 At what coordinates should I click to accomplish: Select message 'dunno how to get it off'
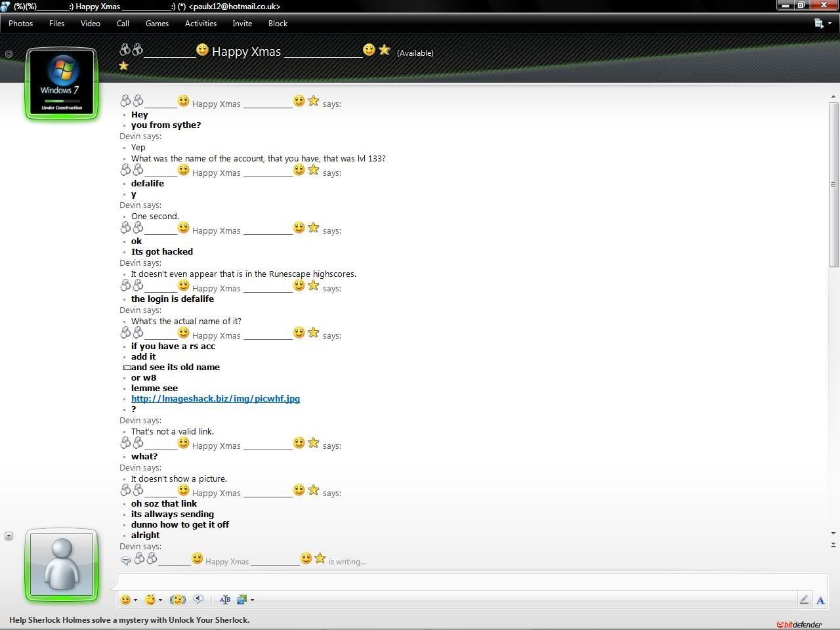click(x=180, y=524)
